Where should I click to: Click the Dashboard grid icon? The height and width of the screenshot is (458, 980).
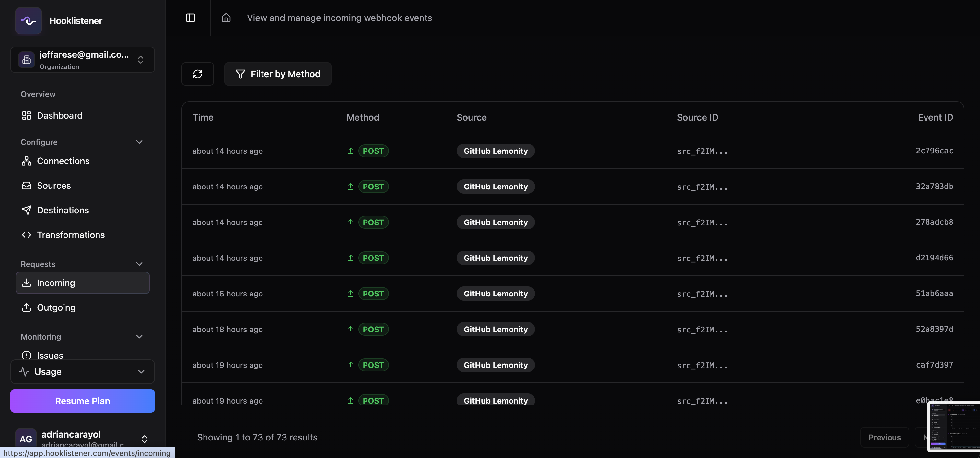tap(26, 115)
